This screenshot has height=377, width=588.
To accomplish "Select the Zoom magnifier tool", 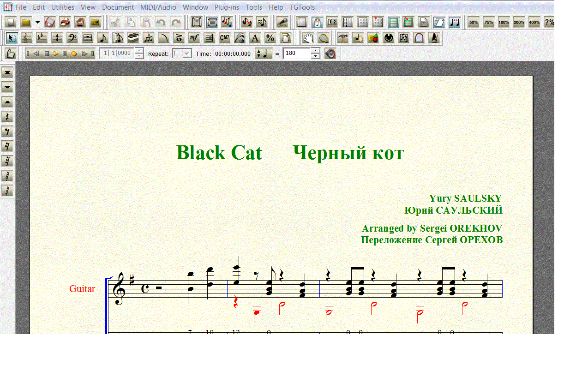I will pos(324,38).
